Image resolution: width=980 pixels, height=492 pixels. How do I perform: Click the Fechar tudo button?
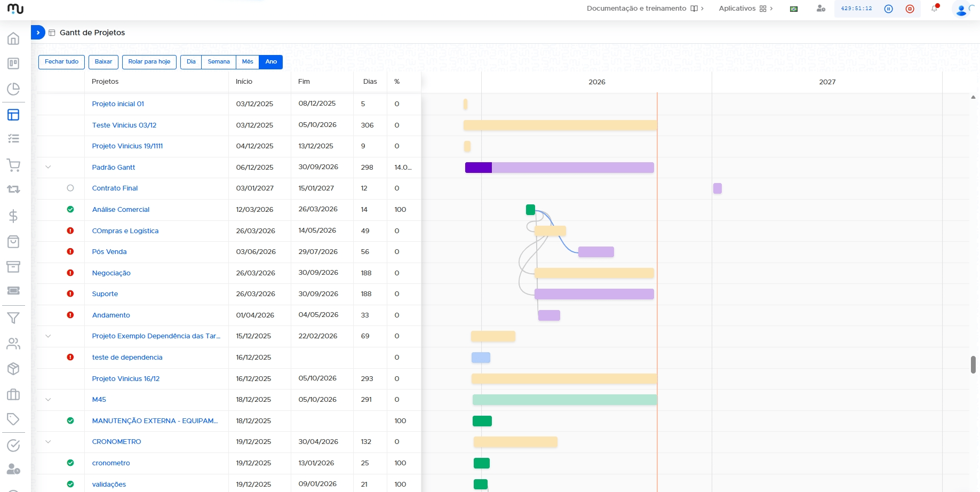61,62
